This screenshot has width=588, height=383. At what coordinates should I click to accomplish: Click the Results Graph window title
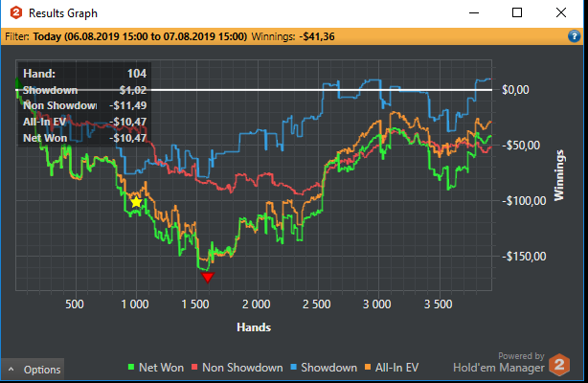(x=63, y=13)
